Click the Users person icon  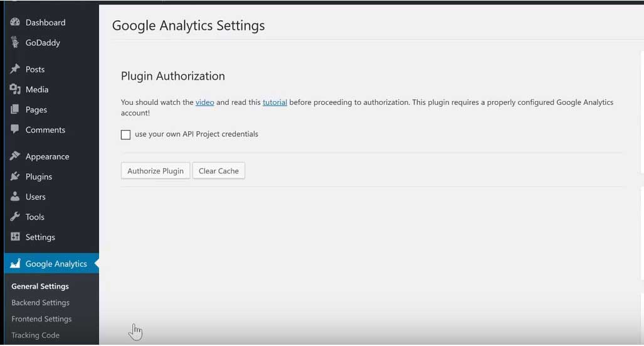[x=15, y=197]
